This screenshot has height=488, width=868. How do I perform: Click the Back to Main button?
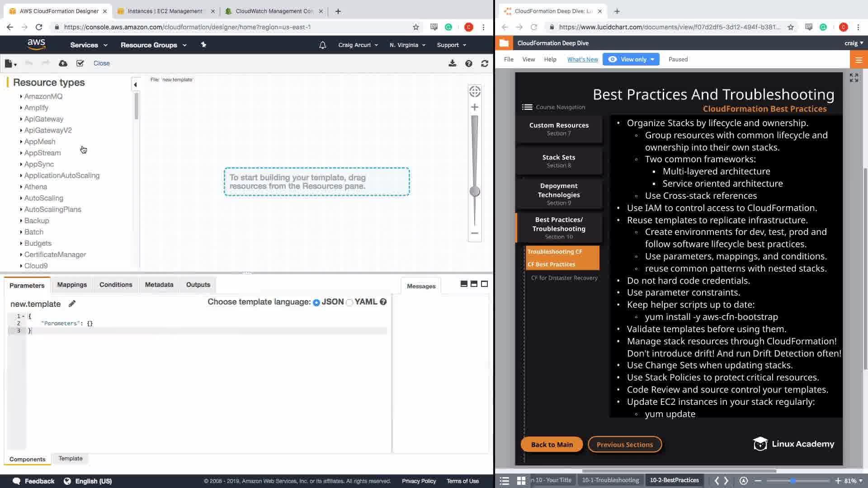(552, 444)
